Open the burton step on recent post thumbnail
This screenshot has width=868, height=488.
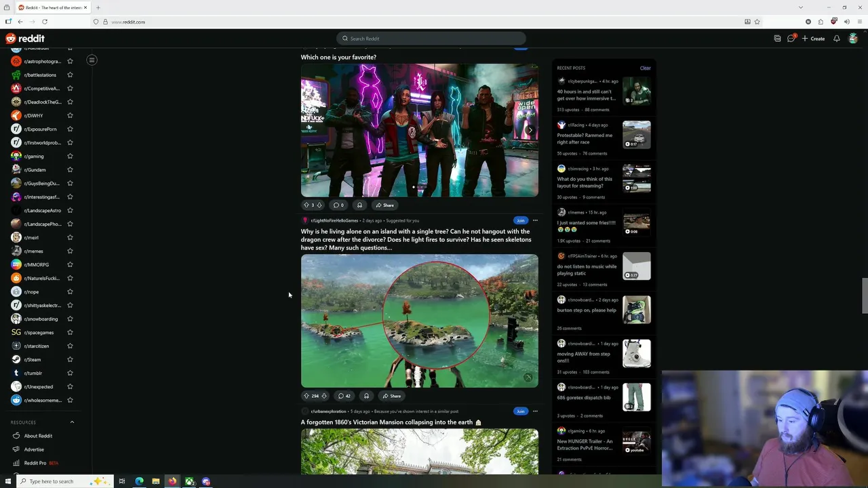tap(637, 310)
